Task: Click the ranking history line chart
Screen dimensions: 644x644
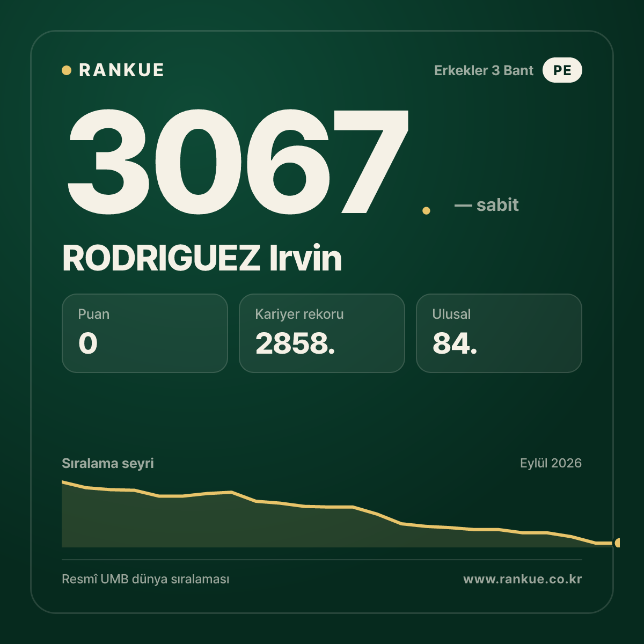Action: tap(341, 514)
